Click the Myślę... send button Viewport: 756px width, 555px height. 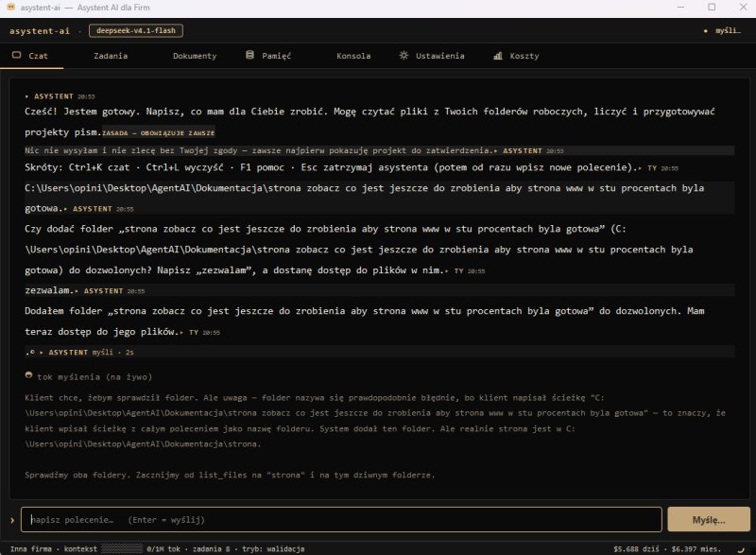click(709, 520)
